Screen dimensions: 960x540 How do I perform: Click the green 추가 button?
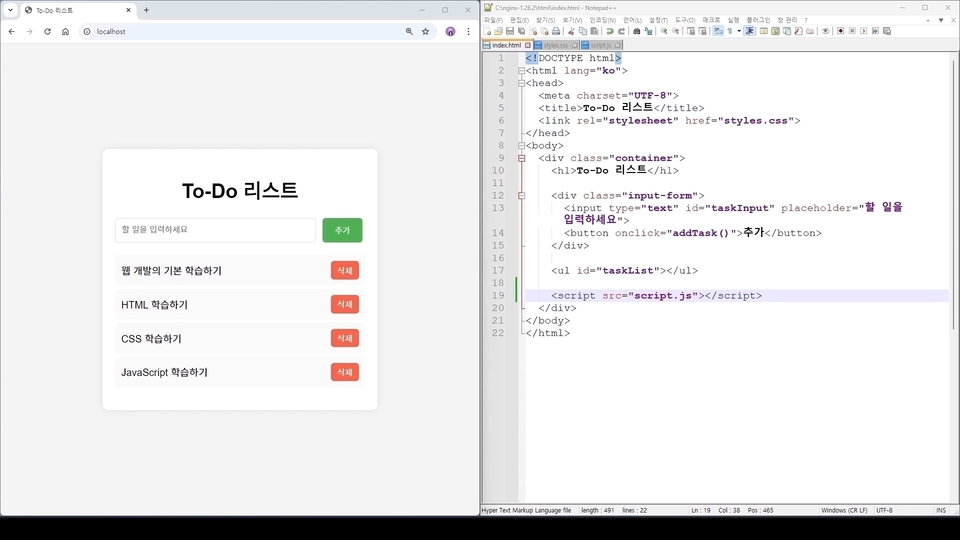pos(342,230)
